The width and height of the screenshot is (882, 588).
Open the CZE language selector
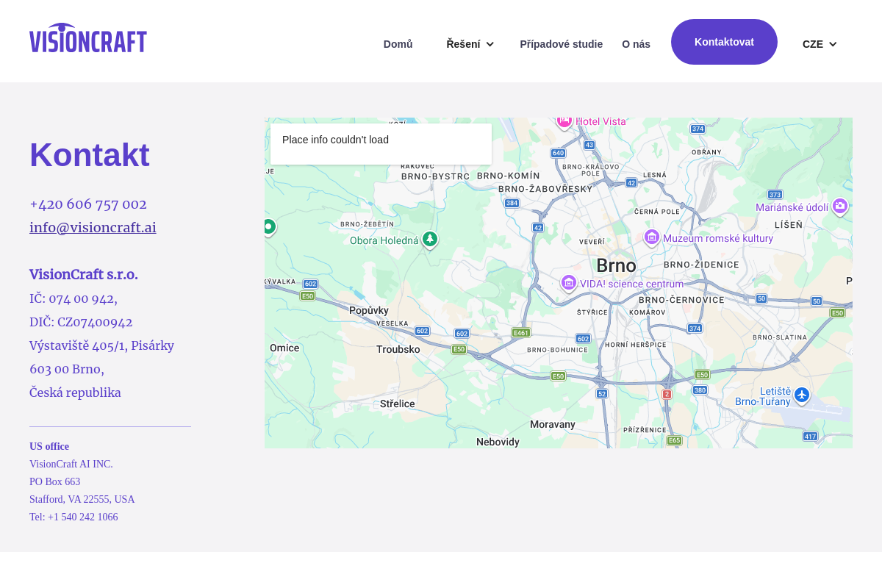[x=820, y=44]
